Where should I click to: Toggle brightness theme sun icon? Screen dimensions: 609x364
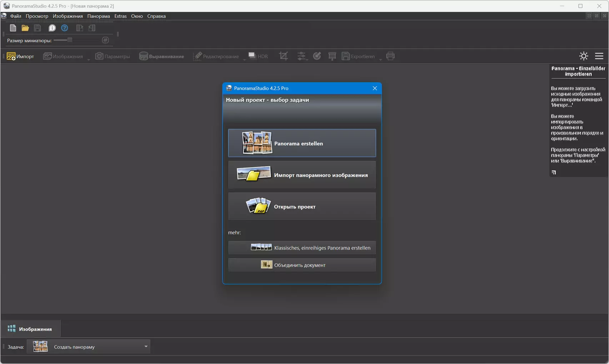584,56
